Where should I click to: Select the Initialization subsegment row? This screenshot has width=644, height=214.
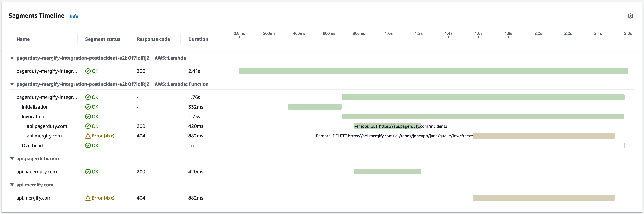coord(35,107)
